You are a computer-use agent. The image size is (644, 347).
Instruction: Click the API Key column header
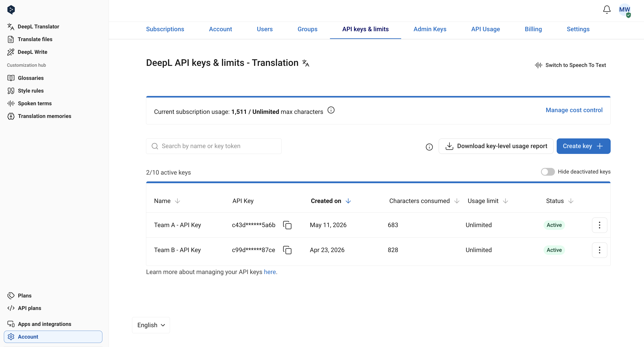tap(243, 201)
